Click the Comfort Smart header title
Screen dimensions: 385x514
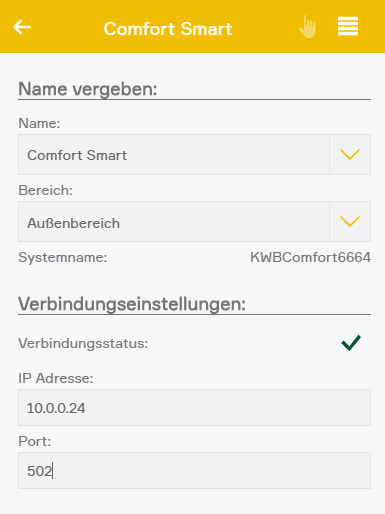click(x=168, y=29)
